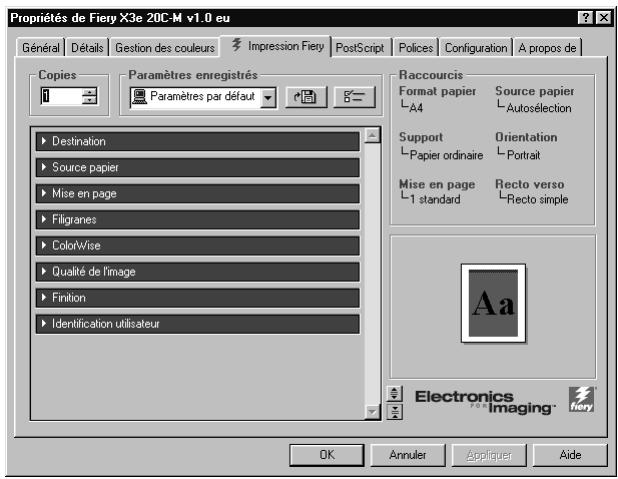618x479 pixels.
Task: Click the Aa page preview thumbnail
Action: click(x=493, y=303)
